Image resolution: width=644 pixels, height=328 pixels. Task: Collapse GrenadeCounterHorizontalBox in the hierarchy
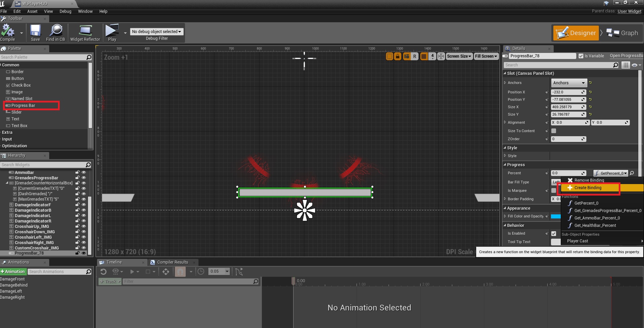click(x=7, y=183)
